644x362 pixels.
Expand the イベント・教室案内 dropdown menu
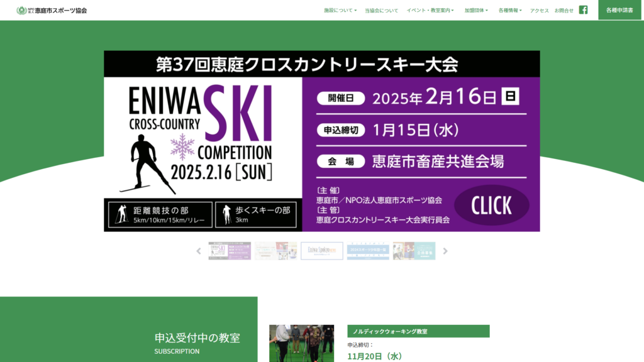click(430, 10)
